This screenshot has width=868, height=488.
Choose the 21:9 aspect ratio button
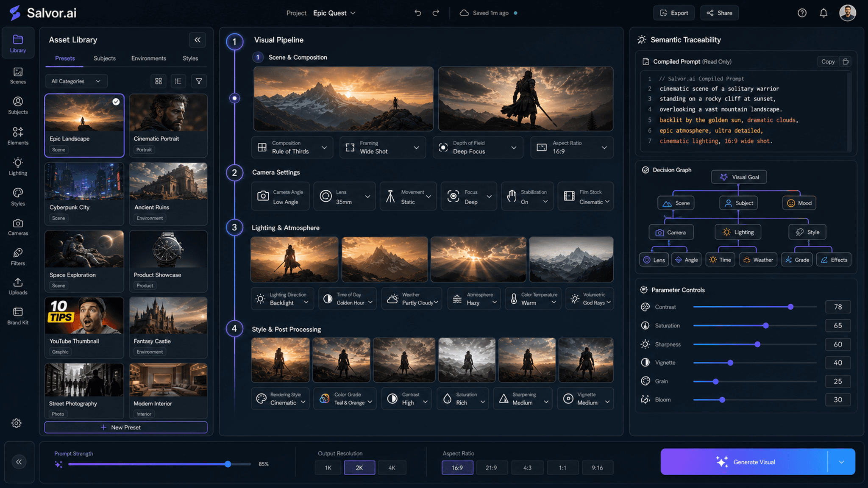(x=491, y=468)
